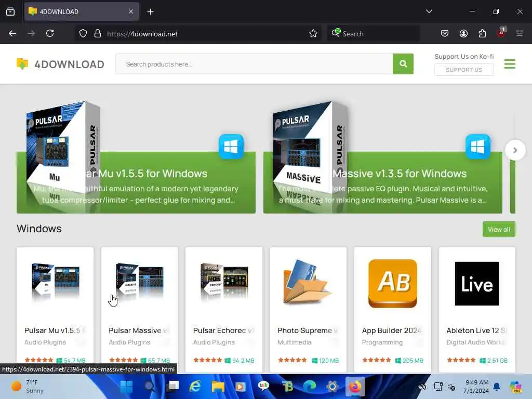Open the green hamburger site menu
532x399 pixels.
tap(510, 64)
